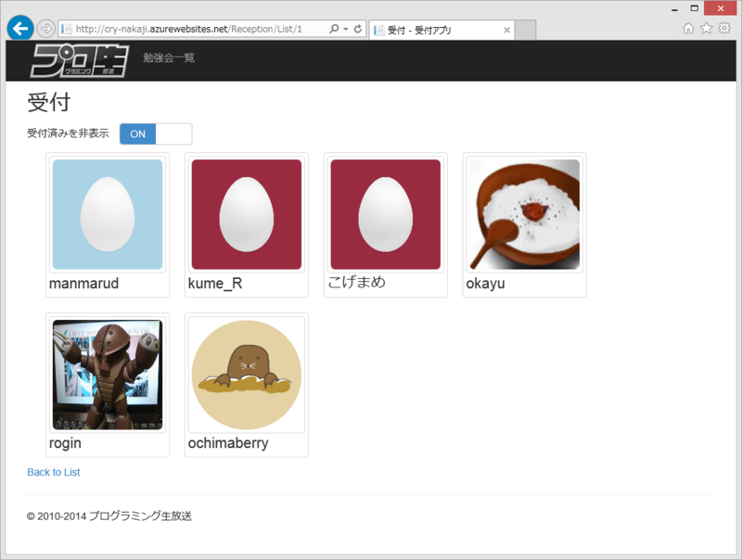Click the kume_R name label
This screenshot has height=560, width=742.
[215, 284]
